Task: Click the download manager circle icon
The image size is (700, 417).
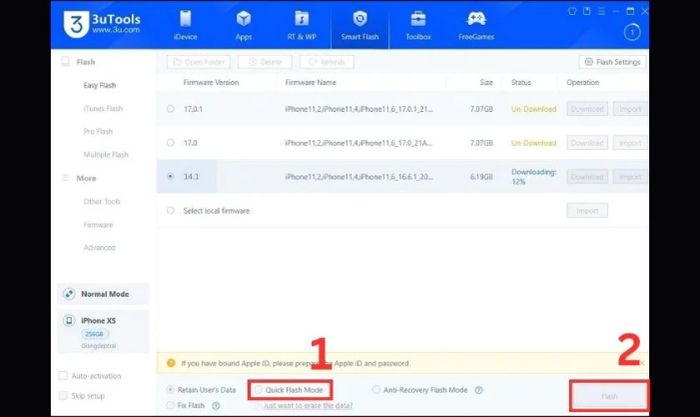Action: 632,32
